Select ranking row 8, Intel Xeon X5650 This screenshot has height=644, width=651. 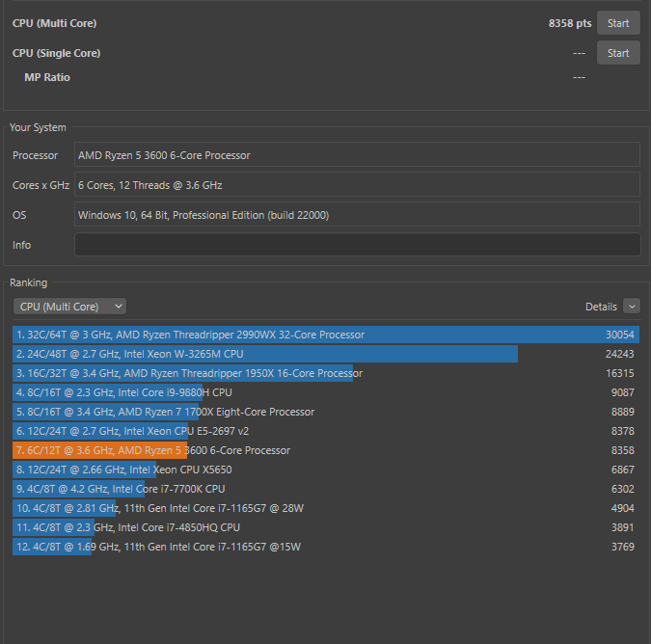[326, 470]
